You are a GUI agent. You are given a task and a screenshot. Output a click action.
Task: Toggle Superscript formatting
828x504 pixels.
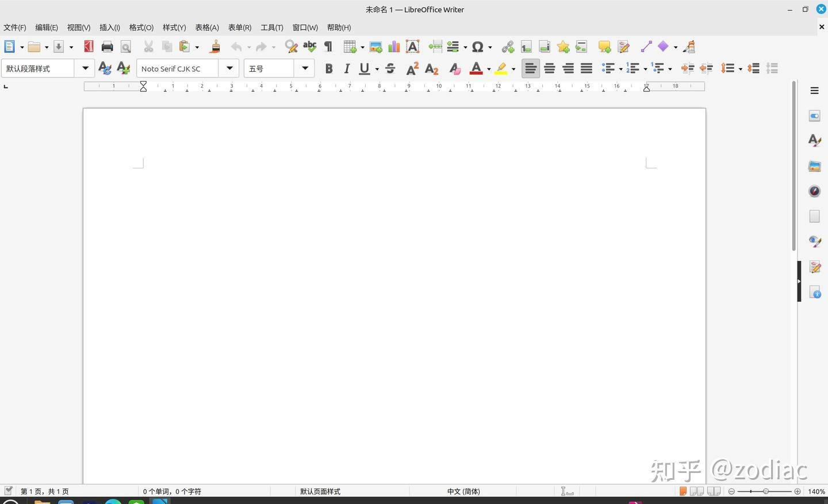pos(413,68)
